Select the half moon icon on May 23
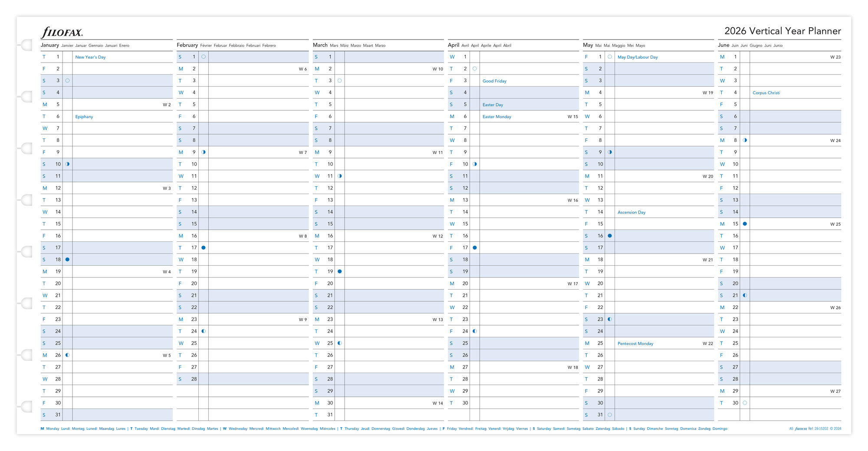The image size is (868, 451). pos(610,319)
